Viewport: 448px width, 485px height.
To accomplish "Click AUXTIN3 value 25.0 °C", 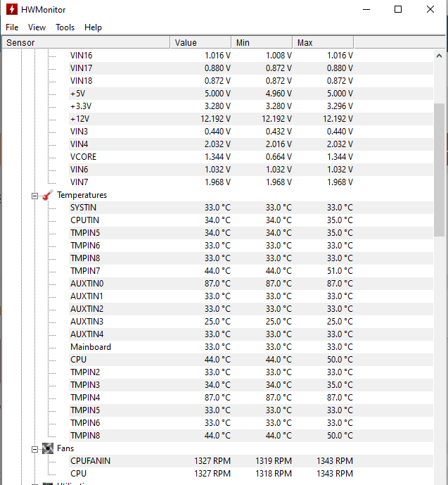I will point(217,322).
